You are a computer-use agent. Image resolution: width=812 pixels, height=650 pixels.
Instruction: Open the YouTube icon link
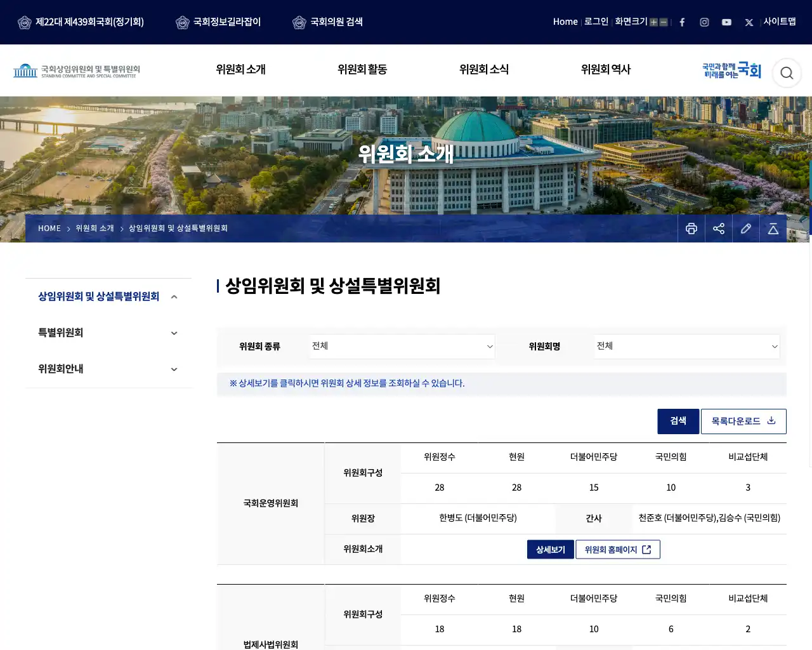pos(726,22)
